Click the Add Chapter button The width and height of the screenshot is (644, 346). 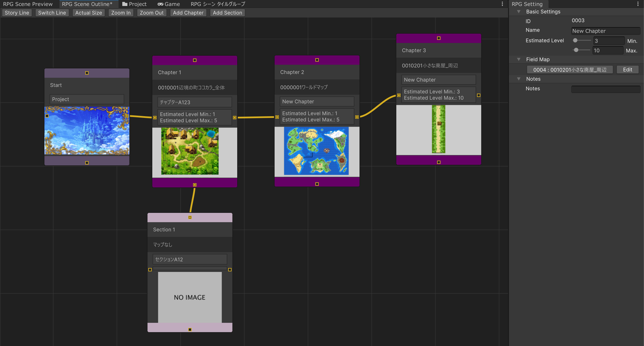point(188,12)
